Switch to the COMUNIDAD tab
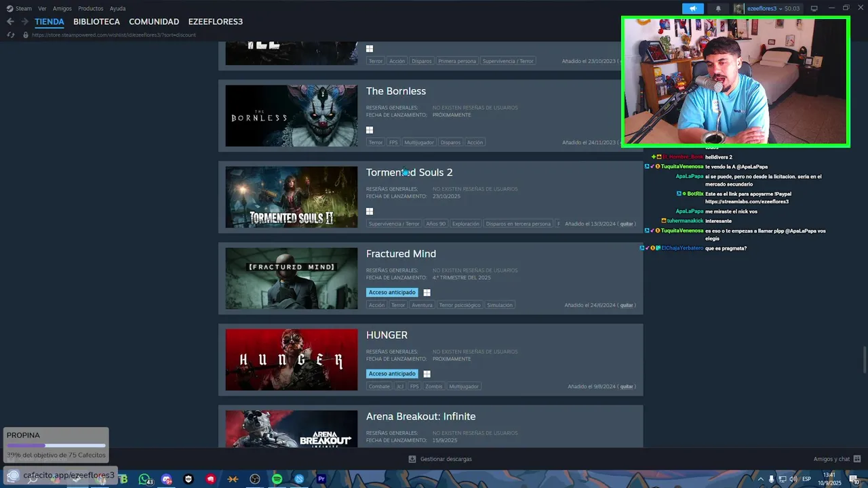The height and width of the screenshot is (488, 868). [154, 22]
